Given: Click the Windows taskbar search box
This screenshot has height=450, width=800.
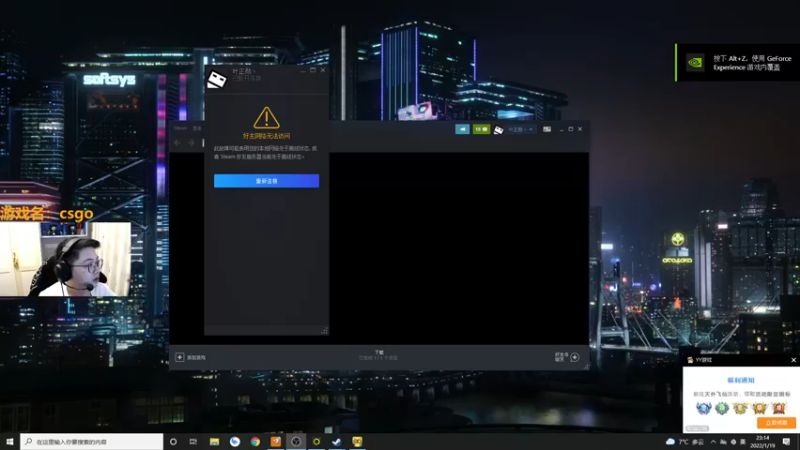Looking at the screenshot, I should pyautogui.click(x=92, y=441).
